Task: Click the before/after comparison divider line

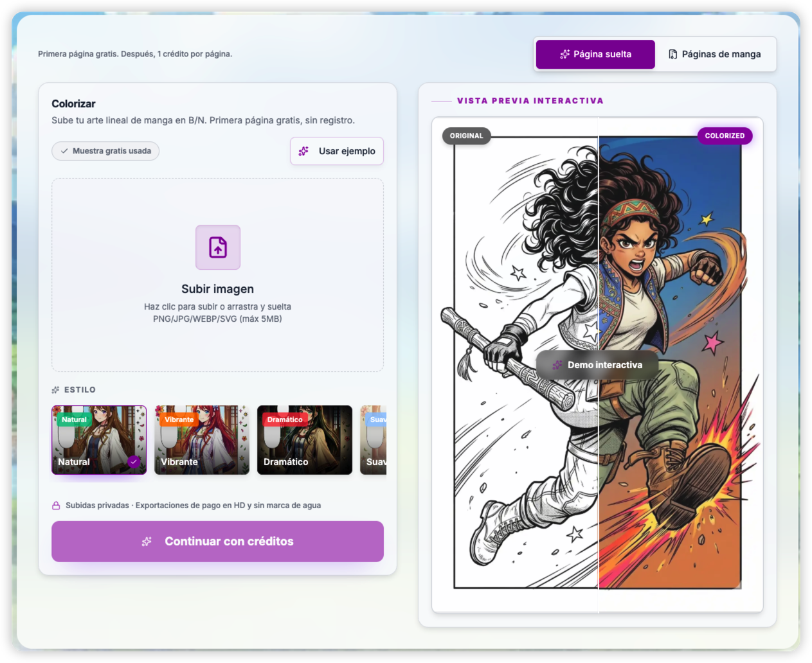Action: point(599,365)
